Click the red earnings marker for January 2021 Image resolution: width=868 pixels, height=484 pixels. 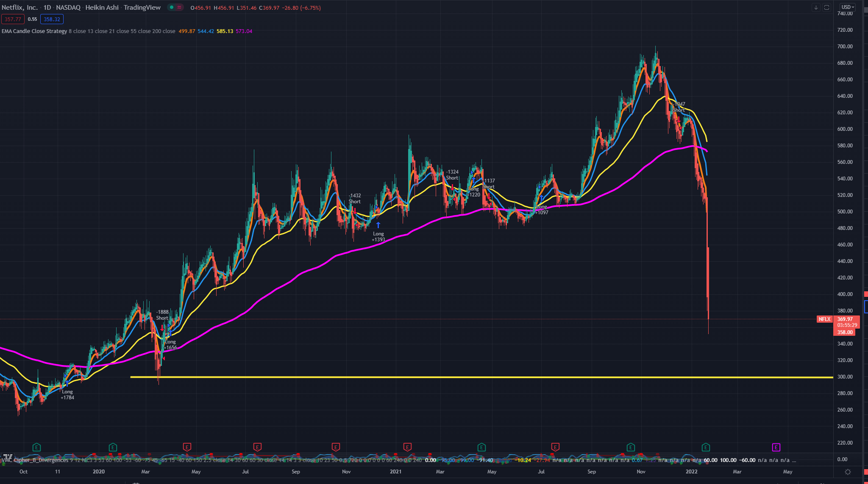click(407, 447)
